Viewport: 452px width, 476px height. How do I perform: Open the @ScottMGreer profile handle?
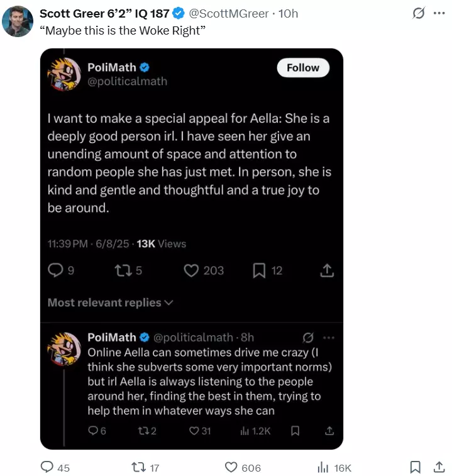[229, 14]
